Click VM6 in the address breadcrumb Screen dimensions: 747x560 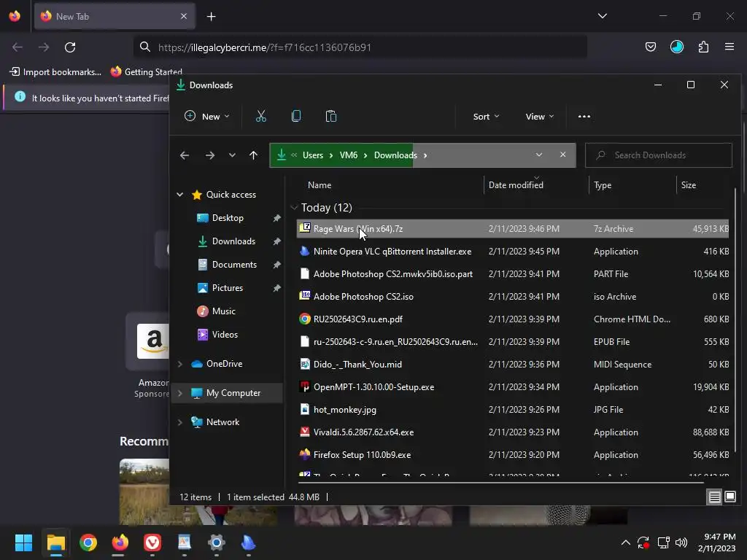tap(348, 155)
